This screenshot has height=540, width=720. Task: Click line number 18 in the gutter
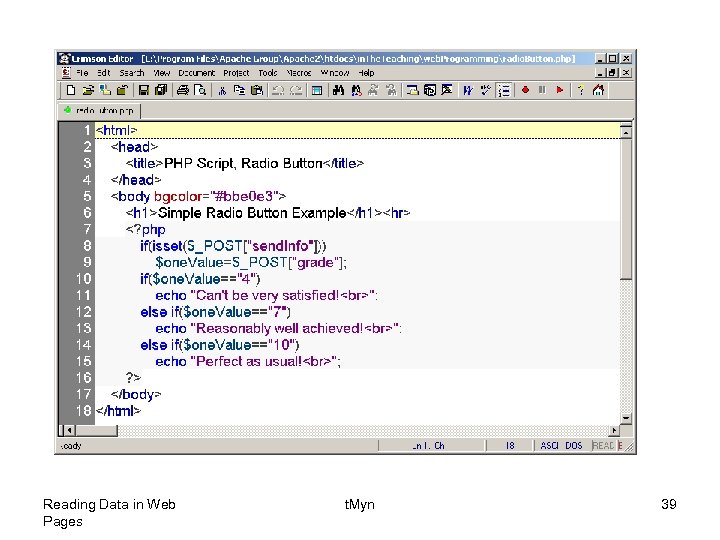[x=84, y=411]
